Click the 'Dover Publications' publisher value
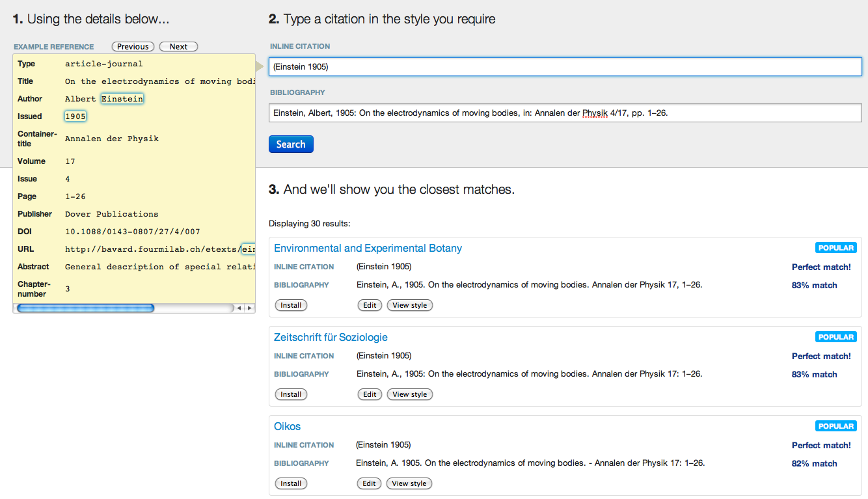 pos(112,214)
